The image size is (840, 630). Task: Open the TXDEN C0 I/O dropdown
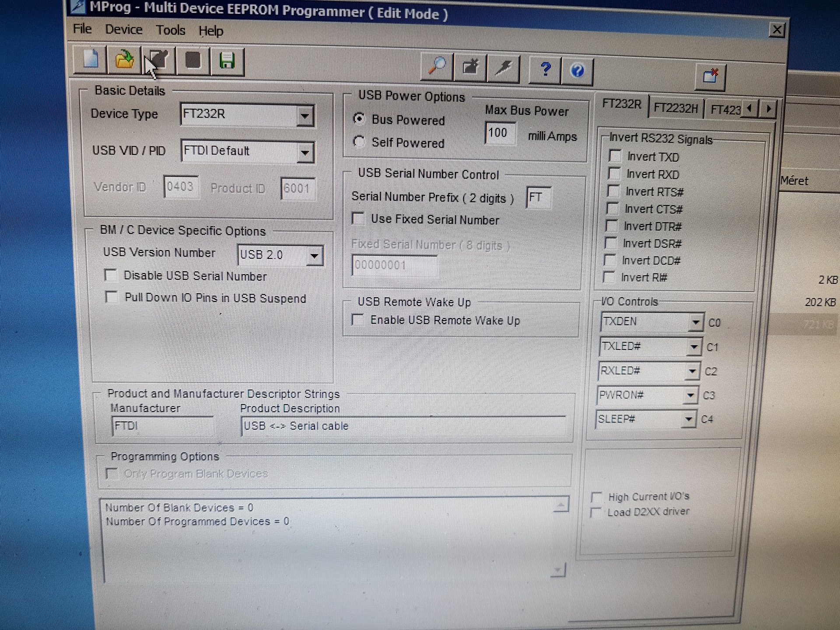pyautogui.click(x=695, y=323)
